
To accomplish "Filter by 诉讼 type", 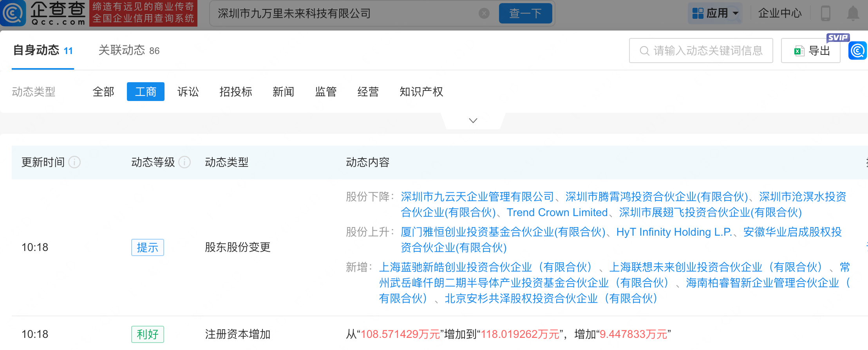I will coord(188,92).
